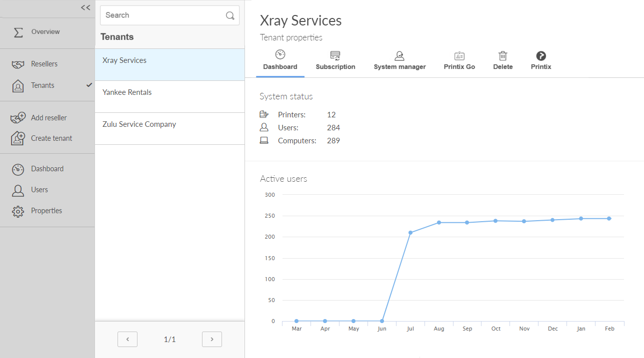Screen dimensions: 644x358
Task: Click the Users person icon in sidebar
Action: (x=18, y=190)
